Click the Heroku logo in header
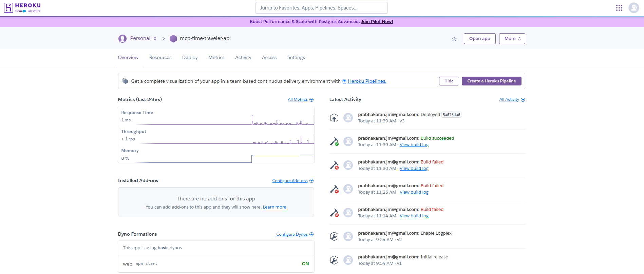 click(22, 8)
